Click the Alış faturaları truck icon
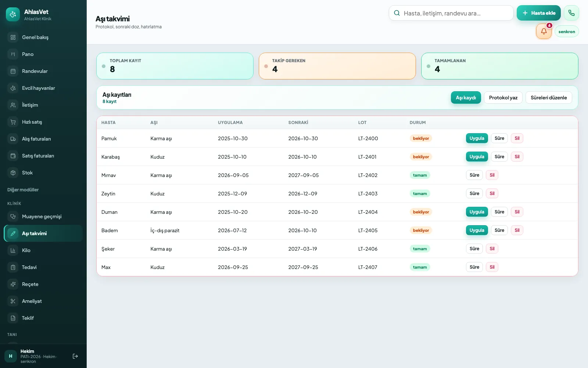588x368 pixels. pyautogui.click(x=13, y=139)
